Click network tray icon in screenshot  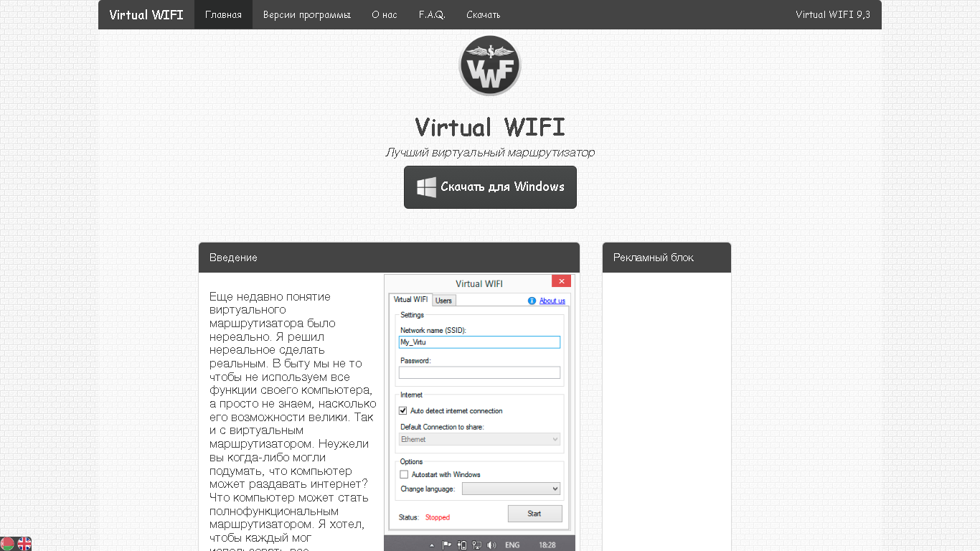477,545
